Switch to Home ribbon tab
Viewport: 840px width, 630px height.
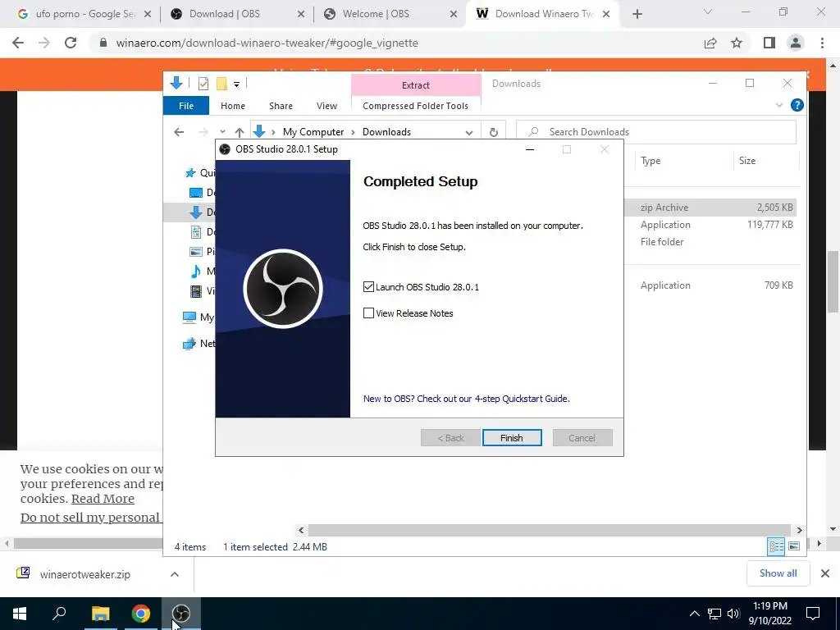(232, 106)
